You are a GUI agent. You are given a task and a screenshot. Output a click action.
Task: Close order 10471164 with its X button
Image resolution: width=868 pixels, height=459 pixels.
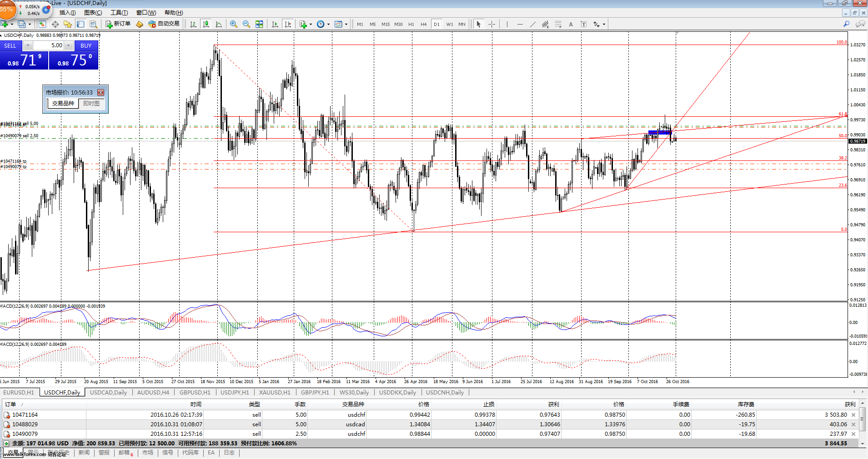(x=853, y=415)
